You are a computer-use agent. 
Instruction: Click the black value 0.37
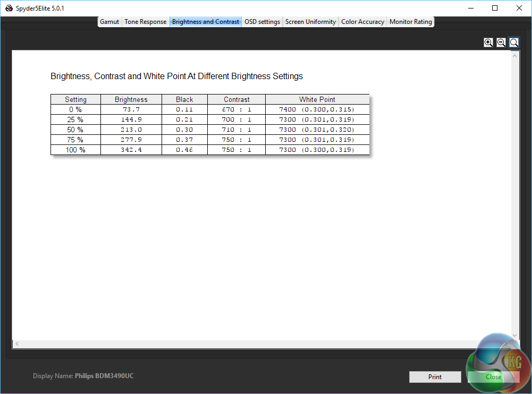coord(184,140)
